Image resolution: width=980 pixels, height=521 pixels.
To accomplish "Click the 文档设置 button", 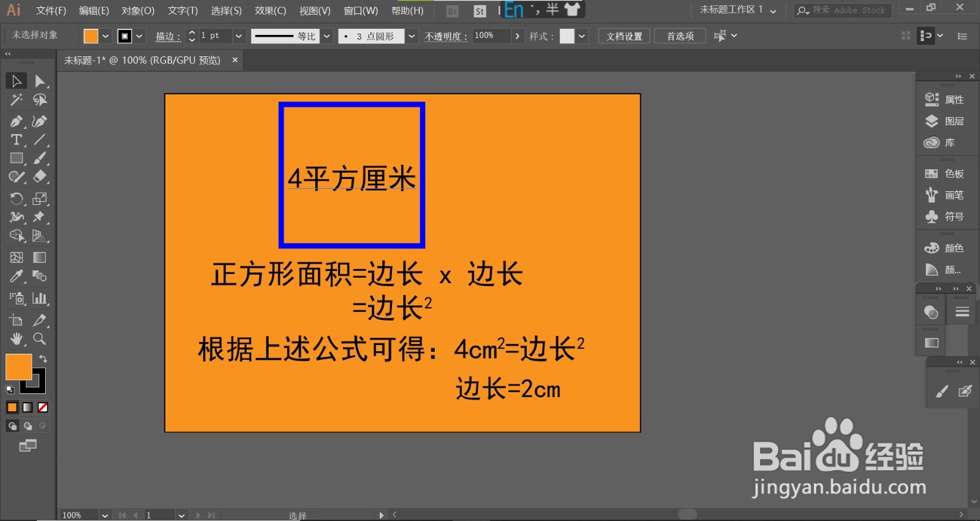I will pos(624,36).
